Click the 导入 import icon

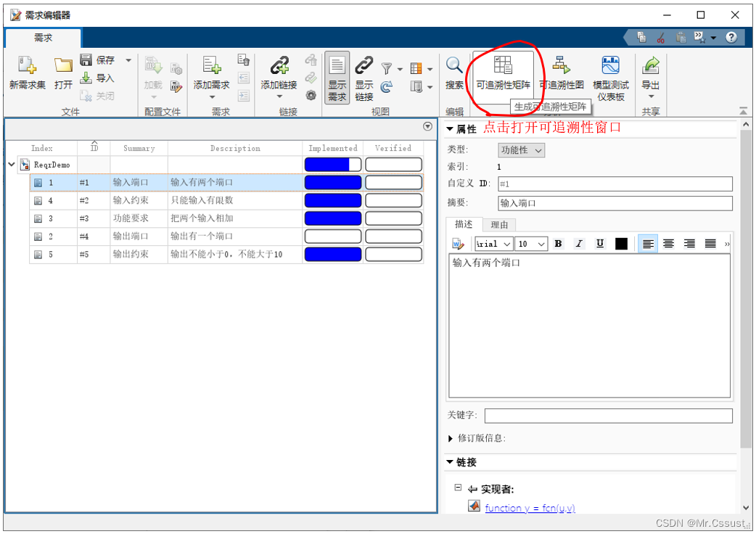tap(86, 78)
